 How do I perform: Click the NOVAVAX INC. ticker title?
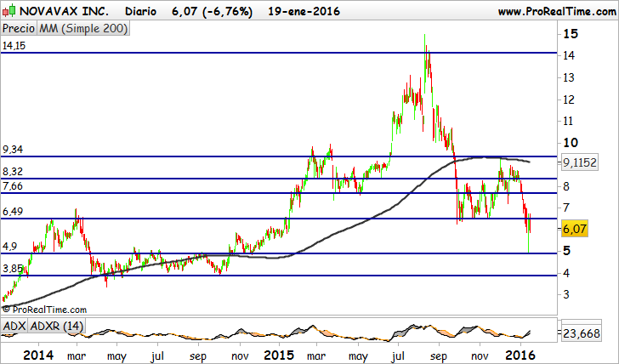(64, 11)
